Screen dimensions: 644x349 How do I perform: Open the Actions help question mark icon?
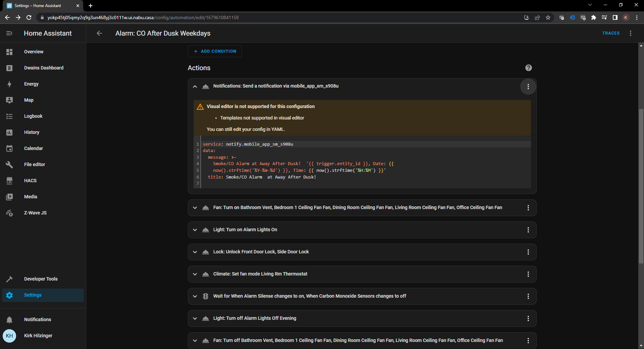coord(528,68)
